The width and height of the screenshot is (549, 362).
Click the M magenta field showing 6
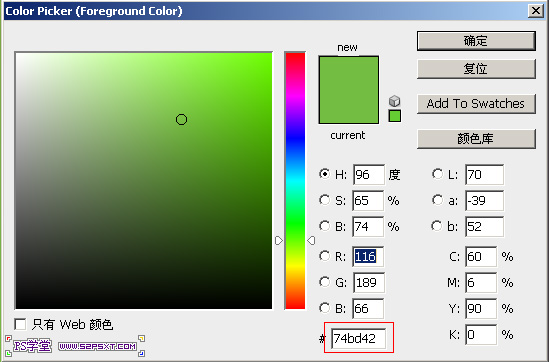click(481, 283)
